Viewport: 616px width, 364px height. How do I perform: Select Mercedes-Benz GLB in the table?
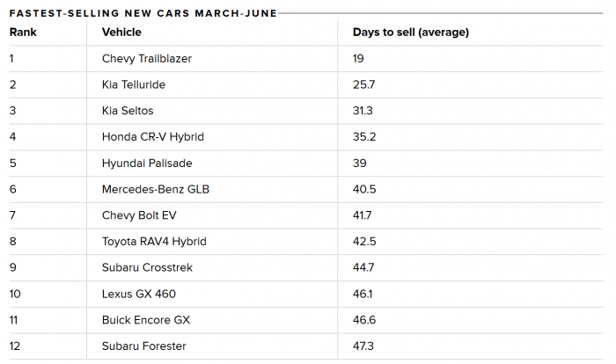coord(156,189)
